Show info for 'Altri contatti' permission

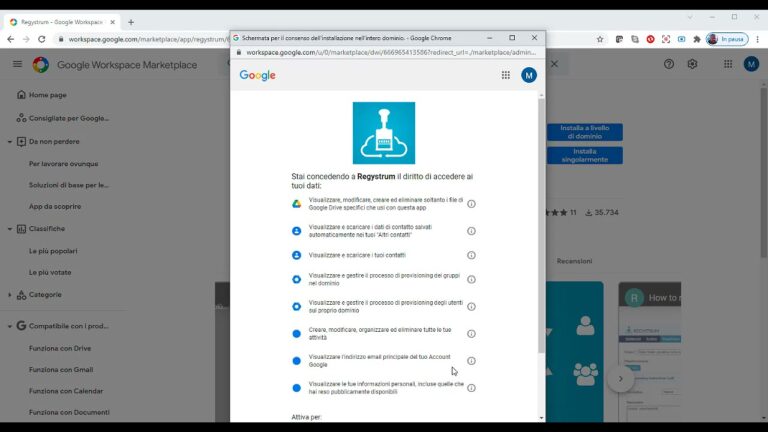click(471, 231)
